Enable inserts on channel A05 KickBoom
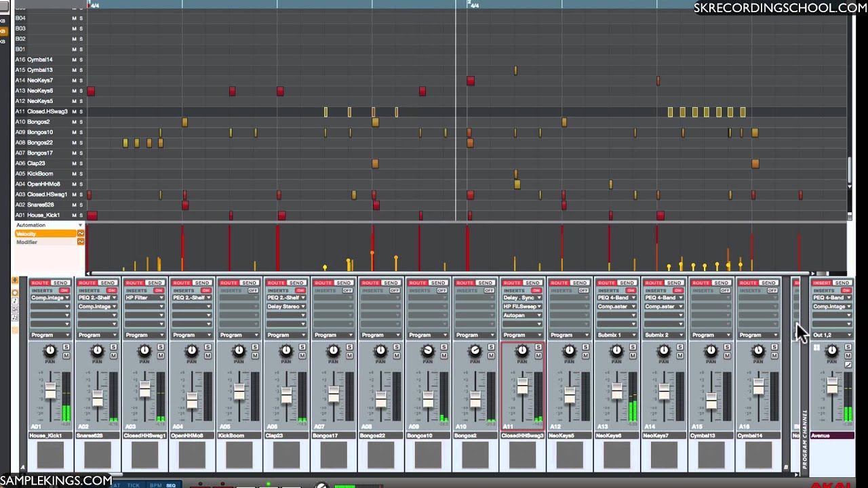868x488 pixels. pyautogui.click(x=253, y=290)
